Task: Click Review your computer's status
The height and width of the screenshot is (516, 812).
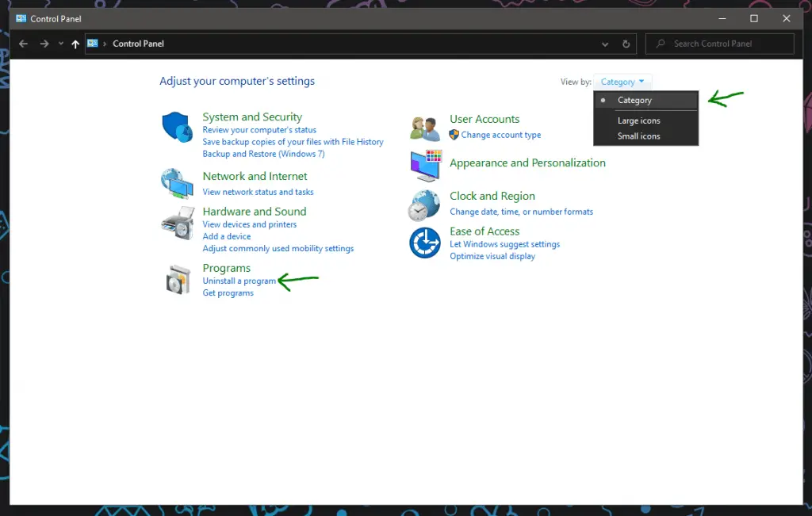Action: tap(259, 130)
